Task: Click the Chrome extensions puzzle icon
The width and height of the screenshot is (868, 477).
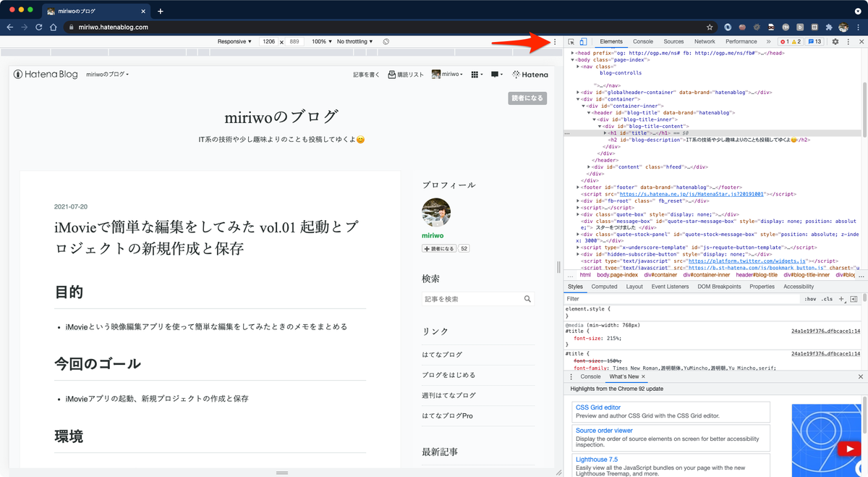Action: 829,27
